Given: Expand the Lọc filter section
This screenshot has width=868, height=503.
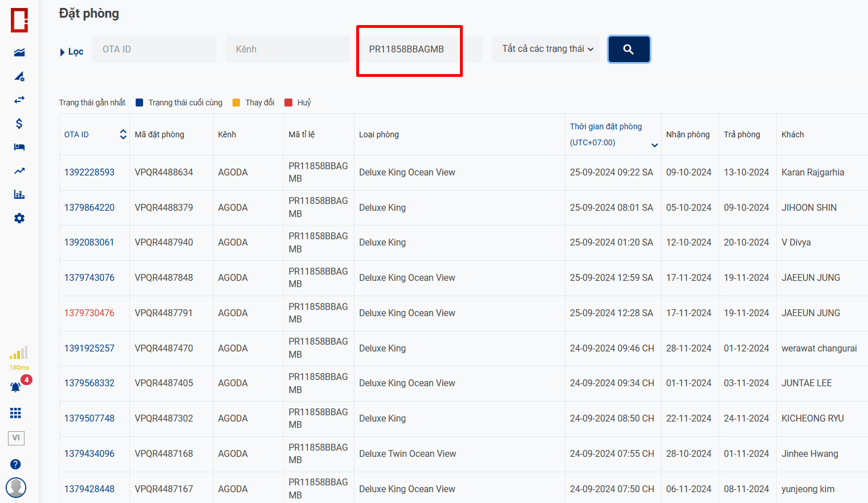Looking at the screenshot, I should [x=71, y=52].
